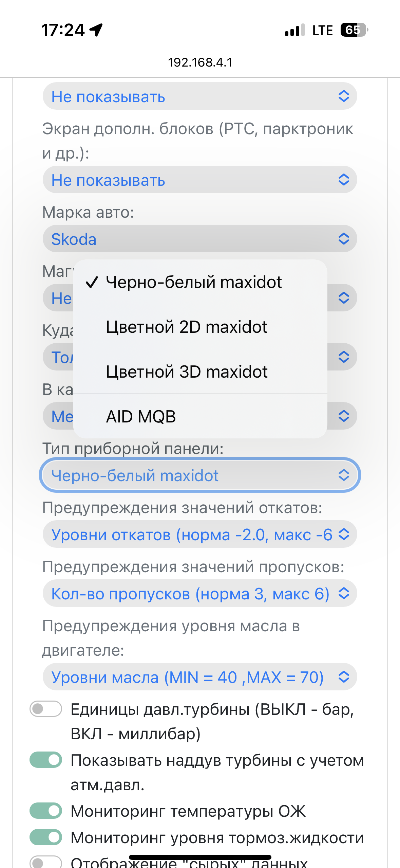Select Цветной 3D maxidot option
The image size is (400, 868).
(200, 372)
